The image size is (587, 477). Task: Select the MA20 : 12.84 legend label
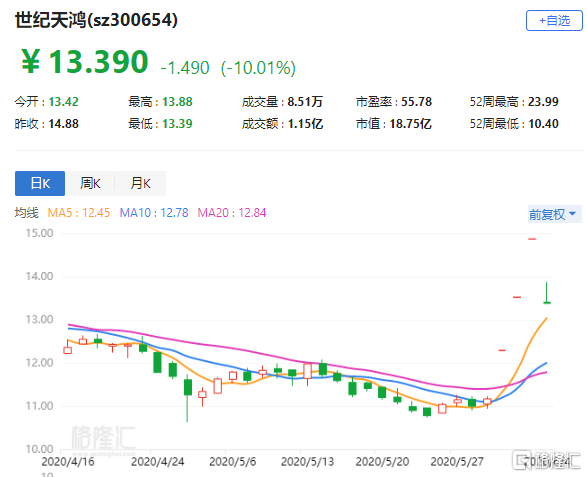point(232,213)
